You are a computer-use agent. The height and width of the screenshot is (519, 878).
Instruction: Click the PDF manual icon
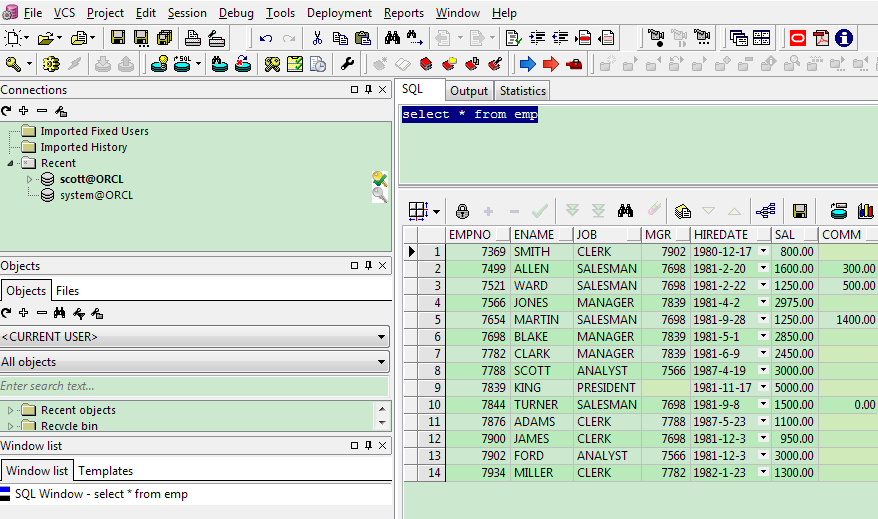click(821, 38)
